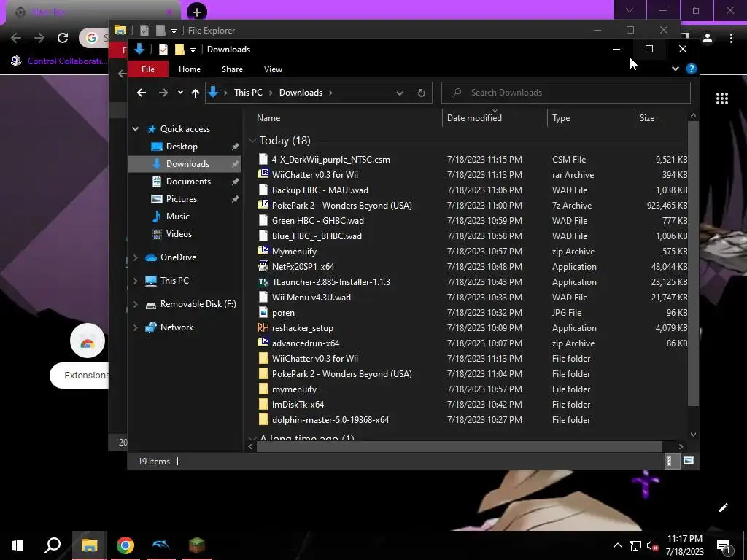The height and width of the screenshot is (560, 747).
Task: Select the reshacker_setup application icon
Action: coord(263,327)
